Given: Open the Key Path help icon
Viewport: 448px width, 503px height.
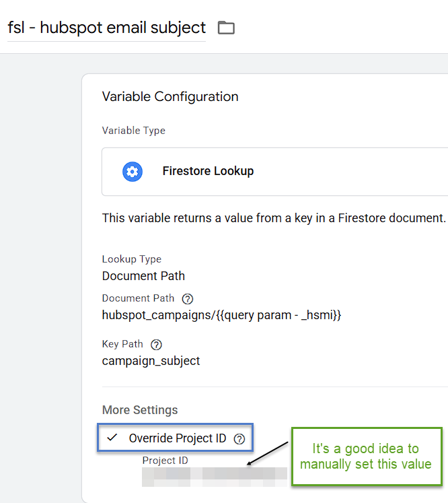Looking at the screenshot, I should 156,345.
